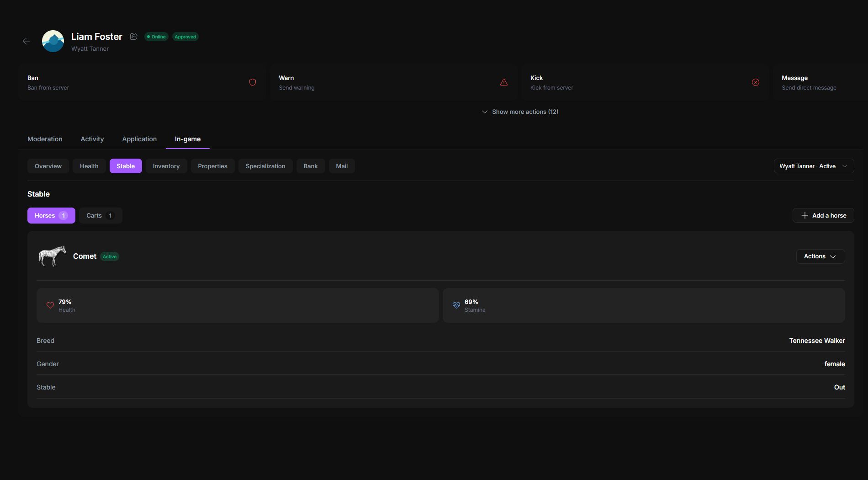Click the Out stable value

(x=840, y=387)
